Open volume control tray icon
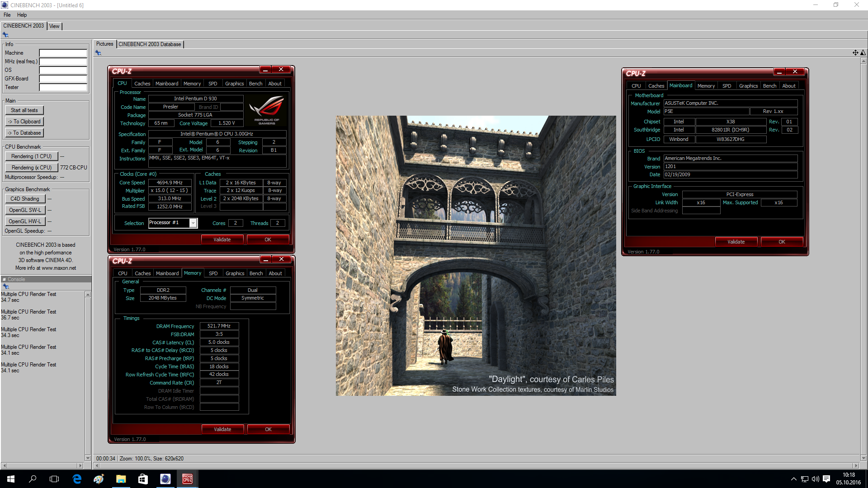Viewport: 868px width, 488px height. 816,479
